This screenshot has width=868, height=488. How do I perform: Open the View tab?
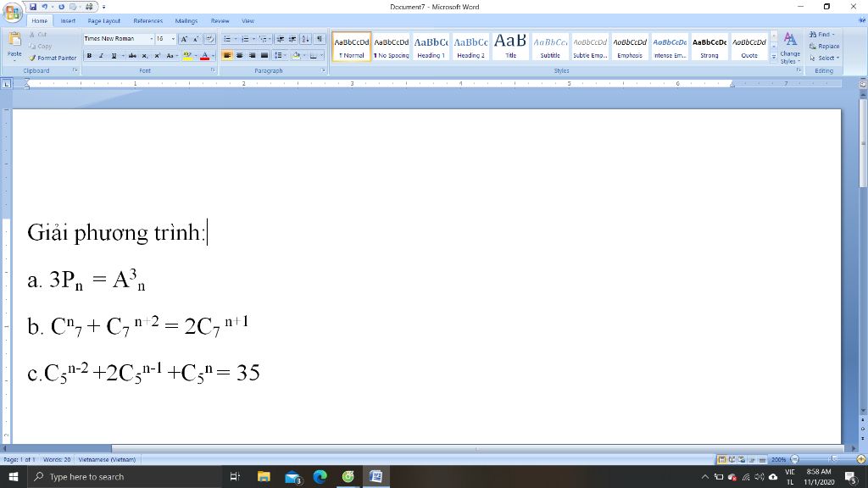pyautogui.click(x=248, y=20)
